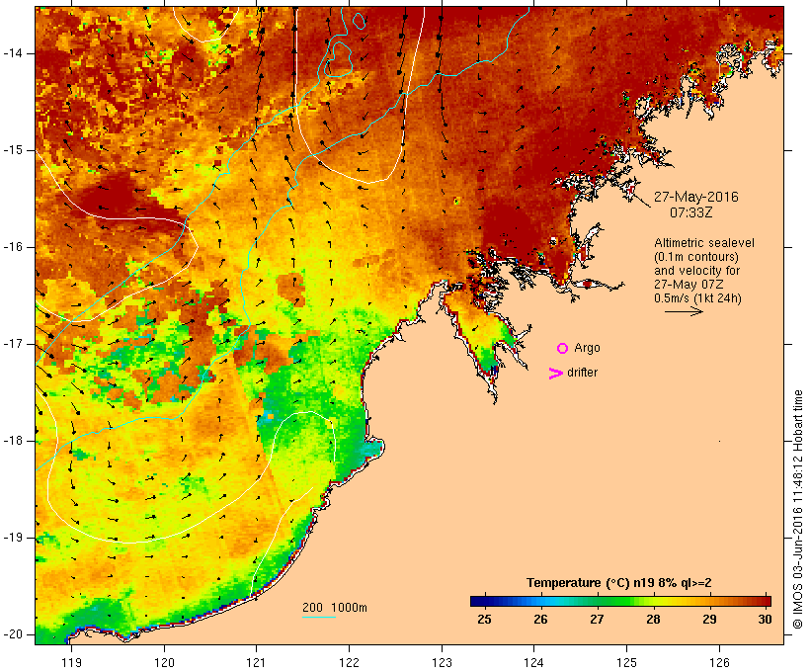Click the '(0.1m contours)' text
810x672 pixels.
(x=696, y=257)
